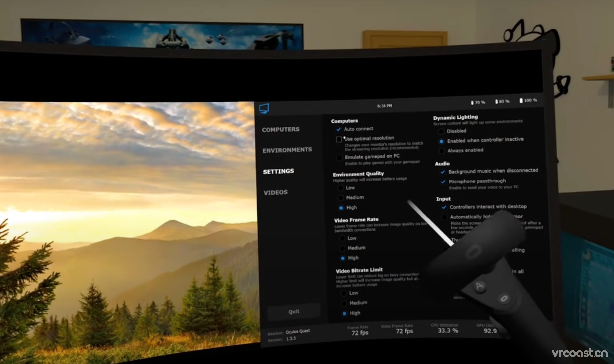Toggle the Auto connect checkbox
The width and height of the screenshot is (614, 364).
[x=338, y=129]
